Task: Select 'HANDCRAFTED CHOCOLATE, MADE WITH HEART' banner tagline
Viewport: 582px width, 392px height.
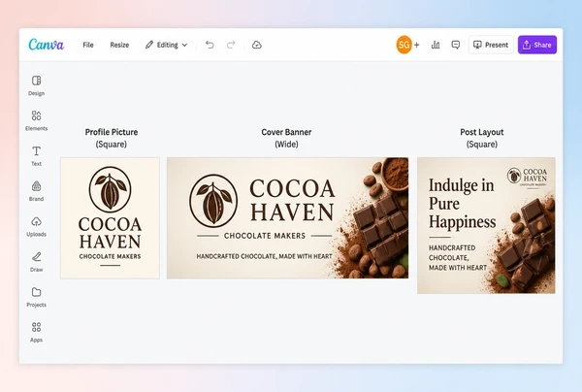Action: tap(264, 256)
